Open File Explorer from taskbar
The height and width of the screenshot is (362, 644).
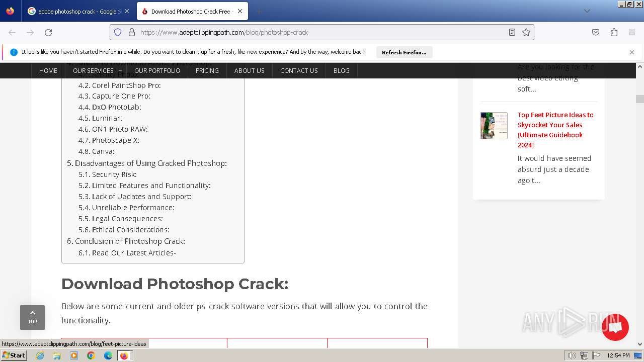(57, 355)
